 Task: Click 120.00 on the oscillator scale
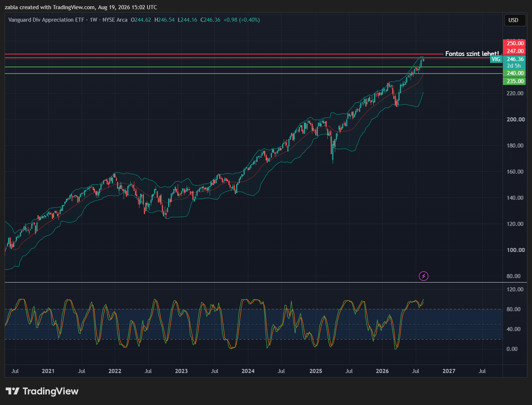point(515,289)
